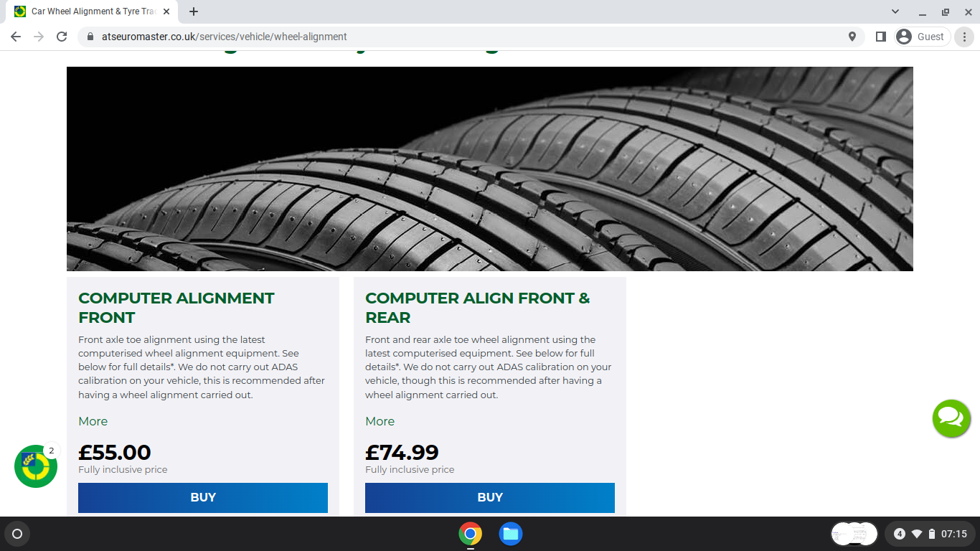
Task: Launch Chrome from the shelf
Action: click(471, 534)
